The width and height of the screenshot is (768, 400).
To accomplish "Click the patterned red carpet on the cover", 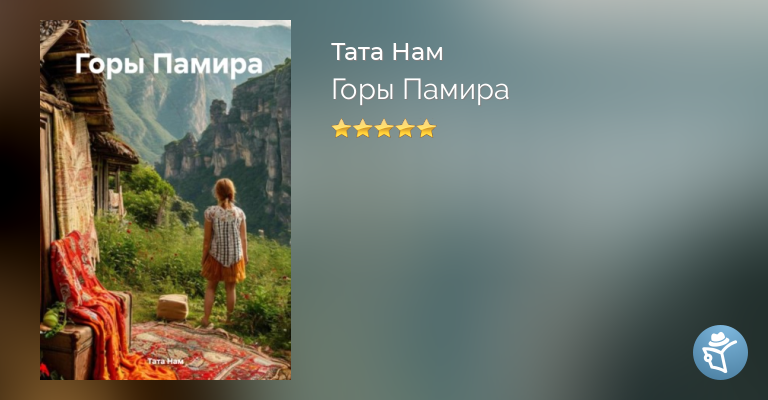I will click(x=206, y=350).
